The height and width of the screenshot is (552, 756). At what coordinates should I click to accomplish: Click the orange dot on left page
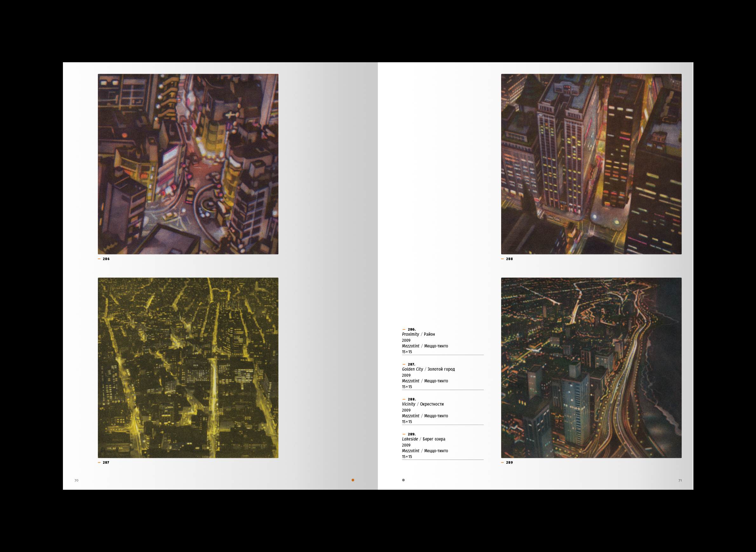point(353,480)
